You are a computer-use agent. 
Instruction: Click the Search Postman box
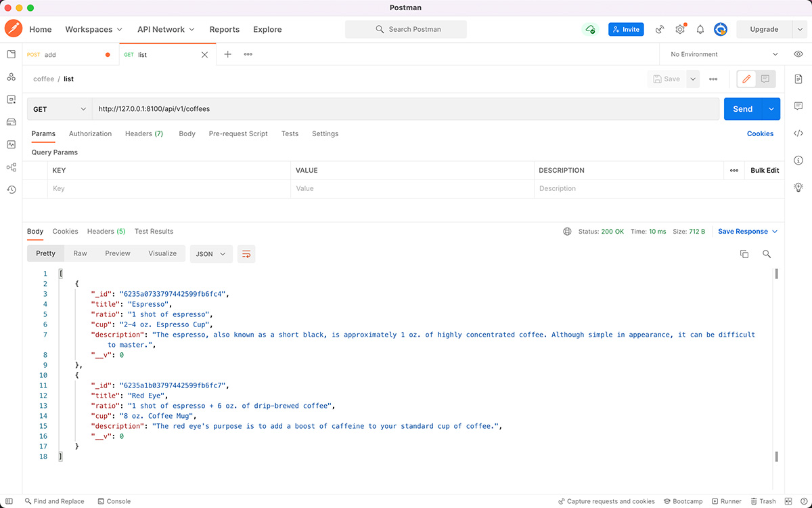(406, 29)
